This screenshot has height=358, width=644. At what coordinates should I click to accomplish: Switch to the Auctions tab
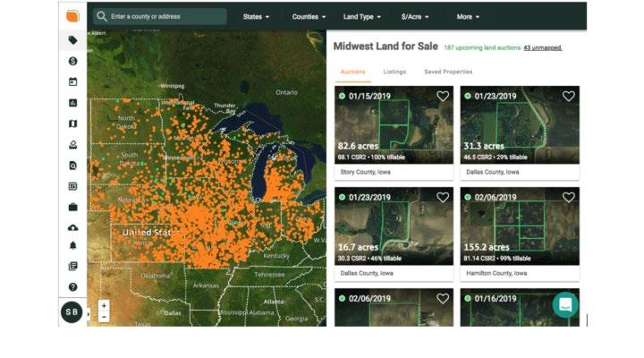pyautogui.click(x=352, y=72)
